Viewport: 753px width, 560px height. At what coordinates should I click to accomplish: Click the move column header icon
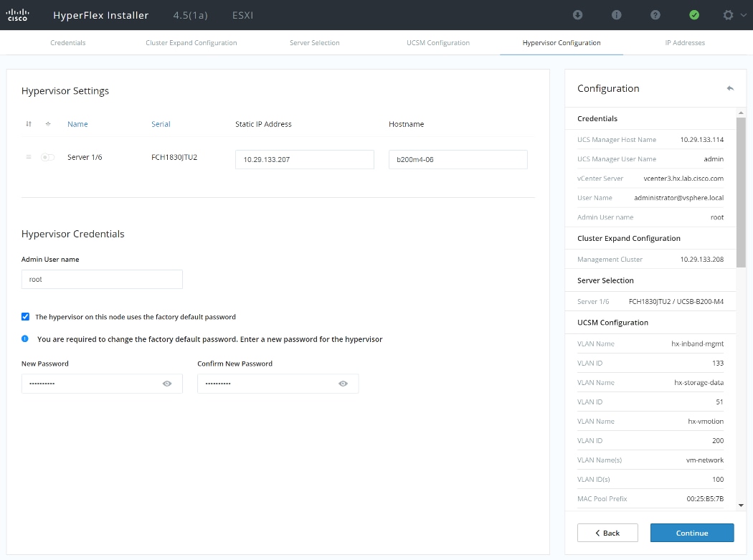(x=48, y=124)
